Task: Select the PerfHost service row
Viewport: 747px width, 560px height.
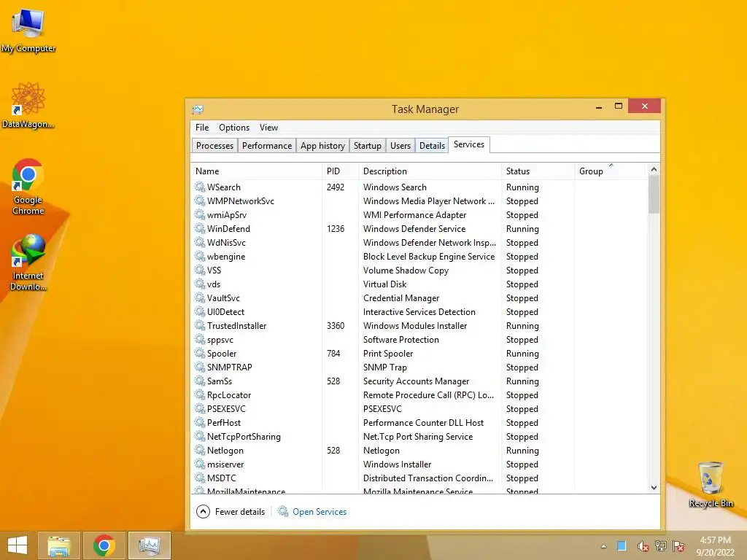Action: 419,422
